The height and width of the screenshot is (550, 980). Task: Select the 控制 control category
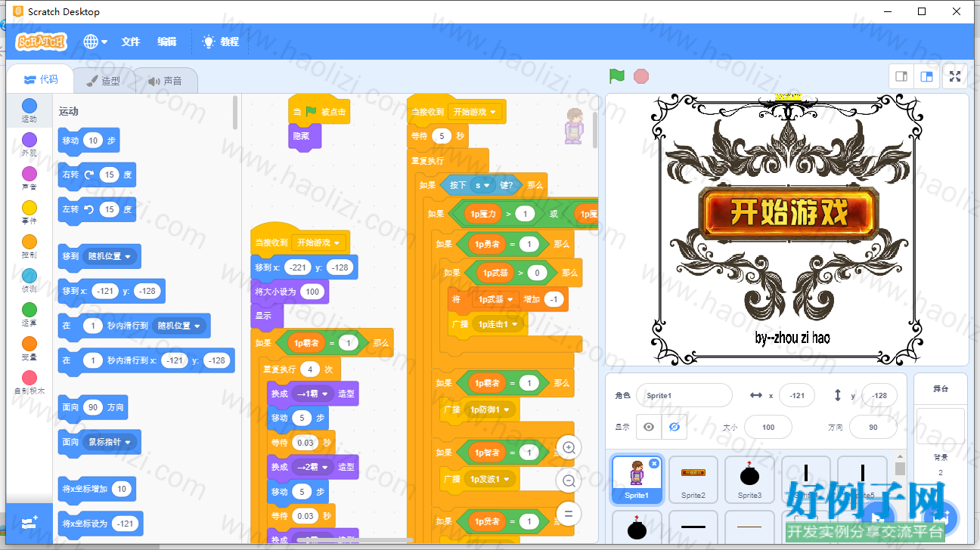[29, 246]
